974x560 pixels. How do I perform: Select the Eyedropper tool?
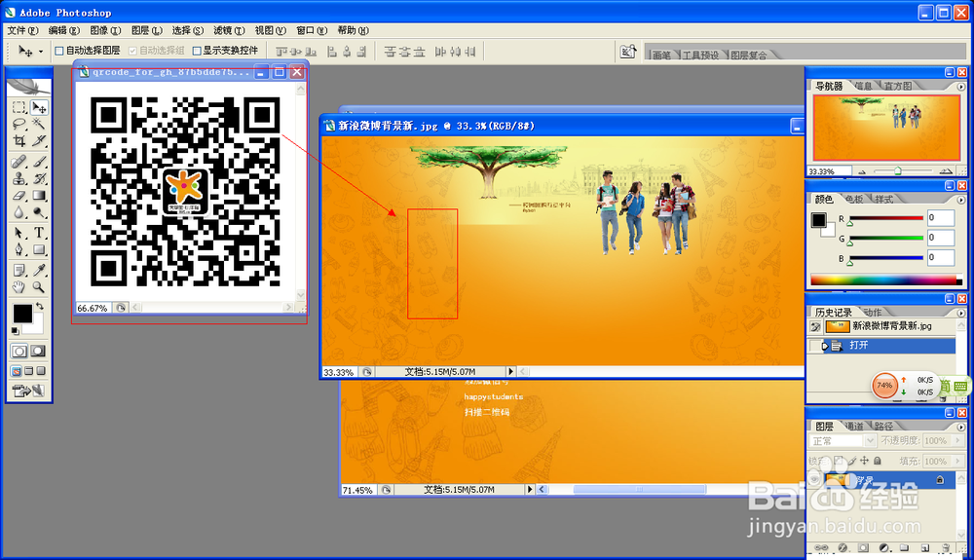pyautogui.click(x=39, y=270)
